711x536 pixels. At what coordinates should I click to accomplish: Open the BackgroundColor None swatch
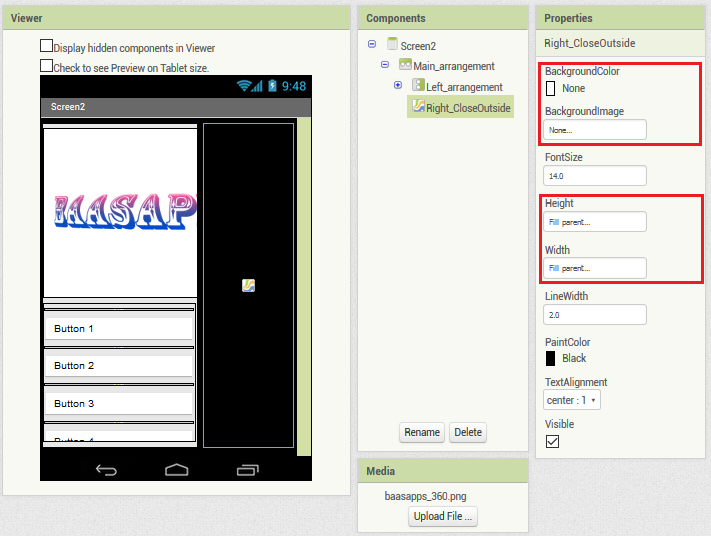(550, 88)
